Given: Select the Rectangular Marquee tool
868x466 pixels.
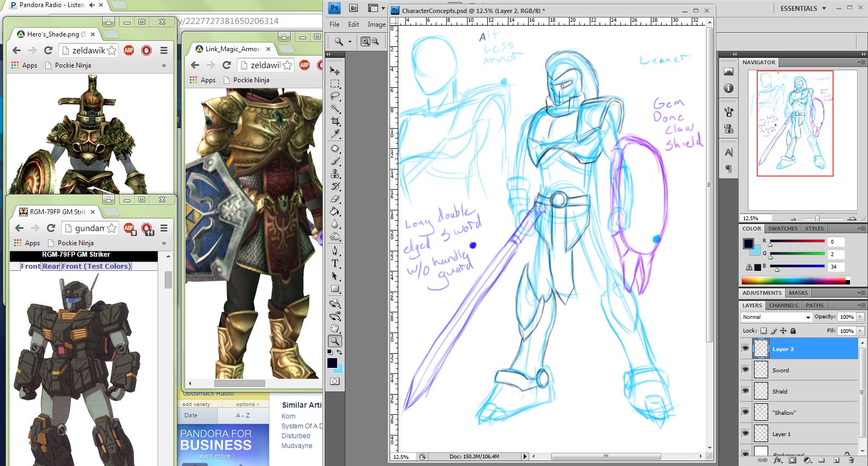Looking at the screenshot, I should coord(335,83).
